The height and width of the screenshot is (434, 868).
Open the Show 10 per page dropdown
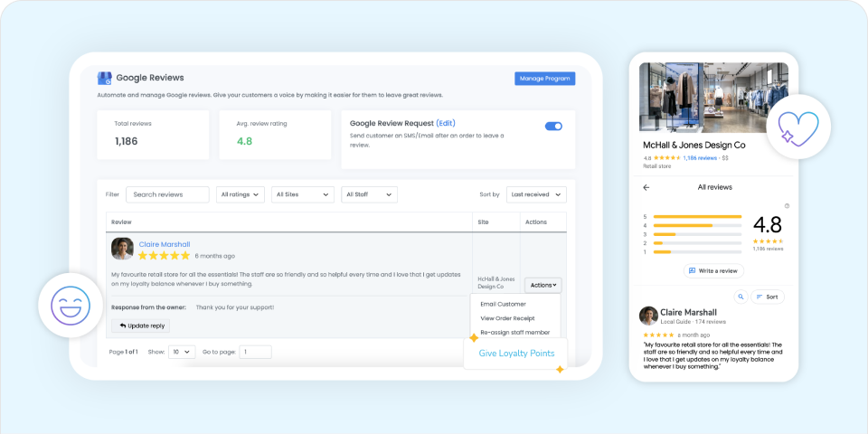[182, 352]
